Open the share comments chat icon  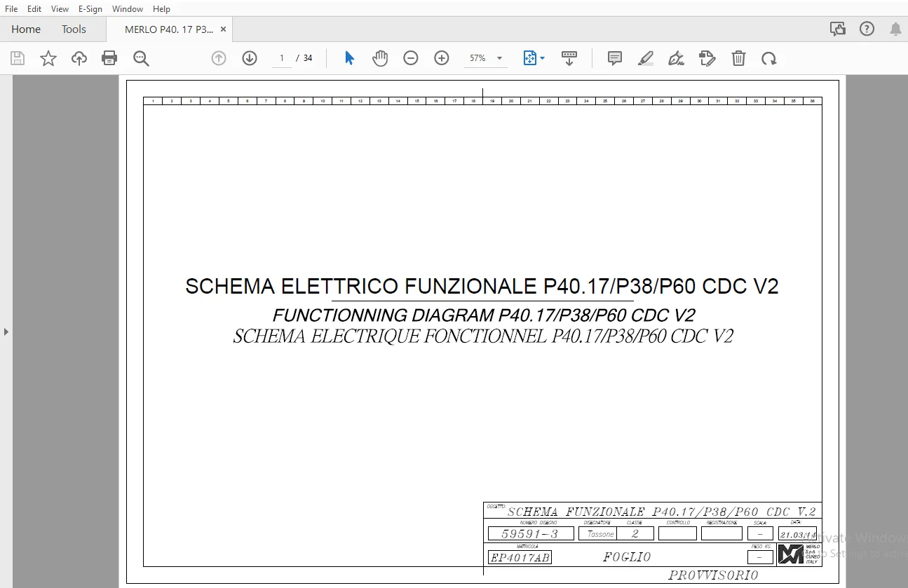(837, 29)
